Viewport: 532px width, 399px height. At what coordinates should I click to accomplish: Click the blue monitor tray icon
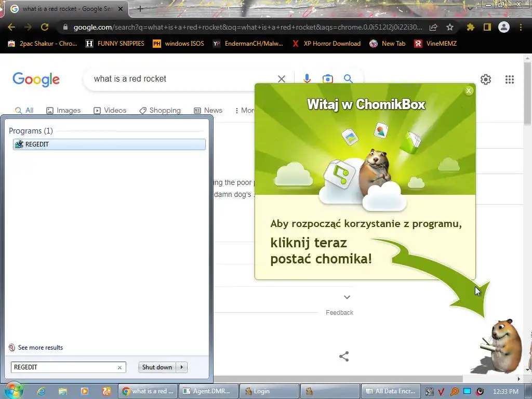(467, 392)
